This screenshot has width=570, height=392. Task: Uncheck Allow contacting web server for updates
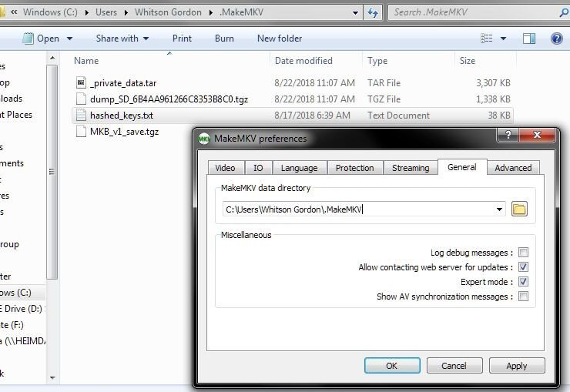[524, 267]
